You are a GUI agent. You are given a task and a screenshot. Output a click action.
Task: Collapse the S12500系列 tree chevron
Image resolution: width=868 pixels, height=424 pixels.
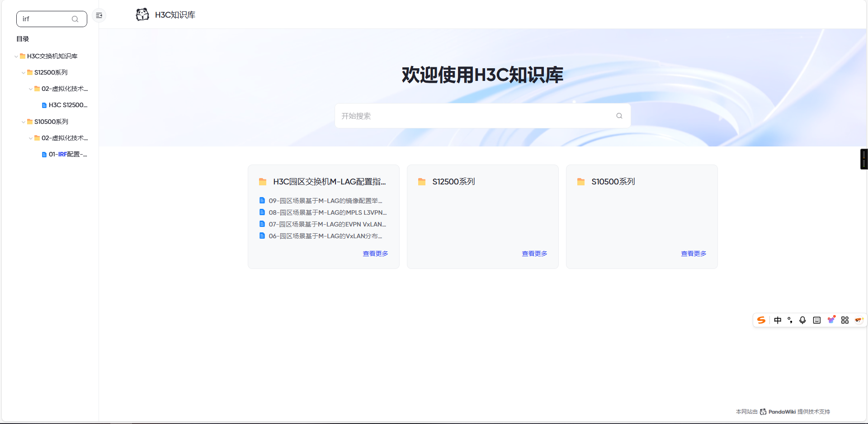click(24, 73)
